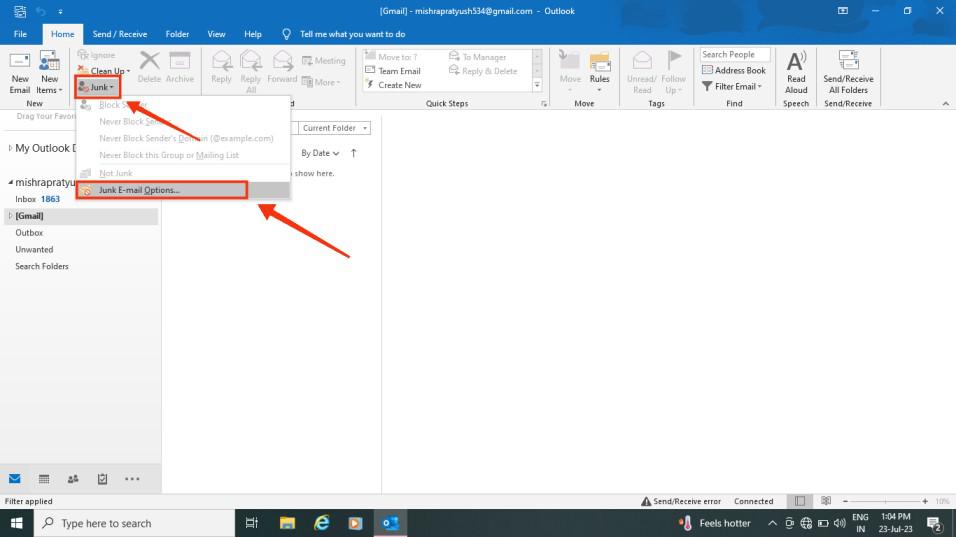The image size is (956, 537).
Task: Open the Outbox folder
Action: click(29, 233)
